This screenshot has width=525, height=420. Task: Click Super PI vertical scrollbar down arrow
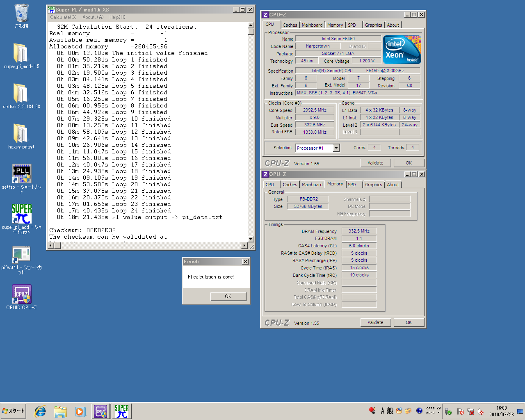coord(251,239)
